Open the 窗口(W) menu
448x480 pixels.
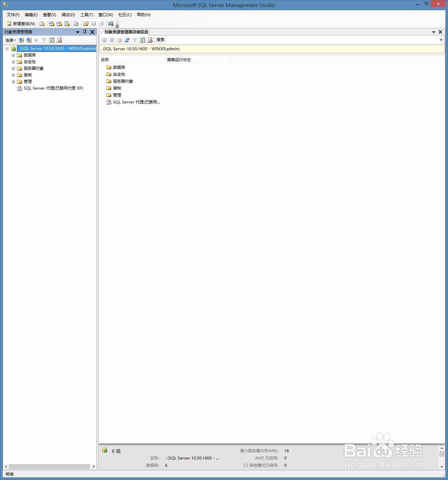coord(106,15)
